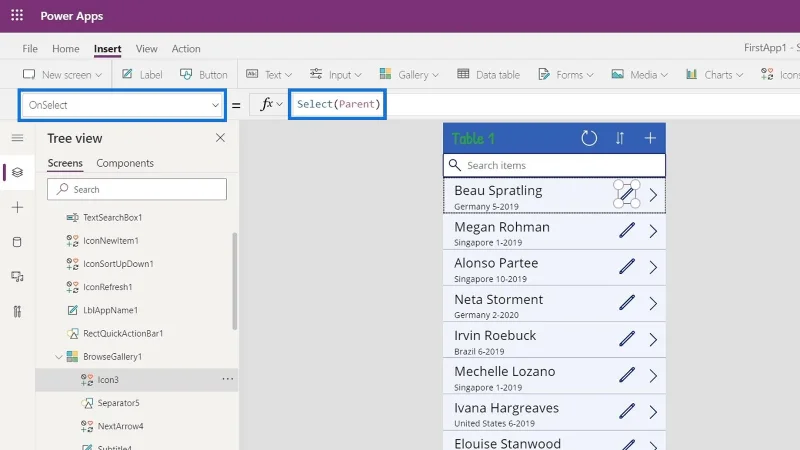Viewport: 800px width, 450px height.
Task: Open the Power Apps app launcher grid
Action: pyautogui.click(x=17, y=15)
